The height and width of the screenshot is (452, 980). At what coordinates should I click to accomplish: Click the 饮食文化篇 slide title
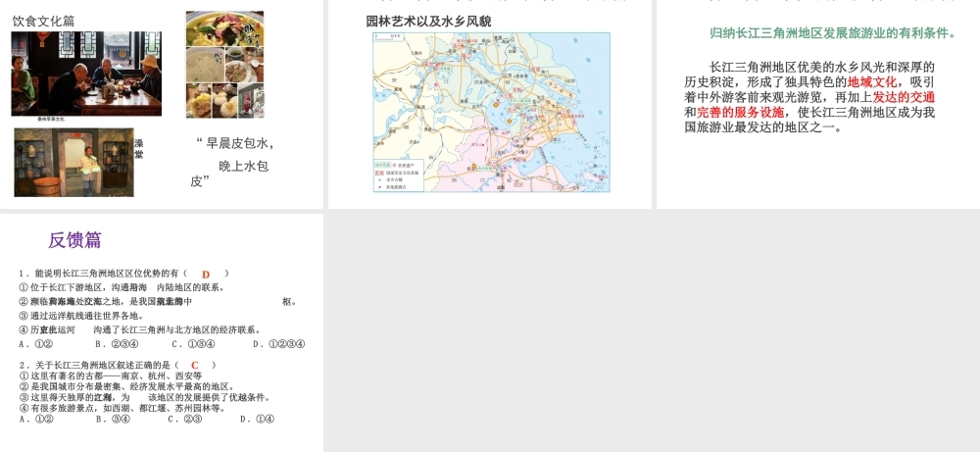click(43, 22)
